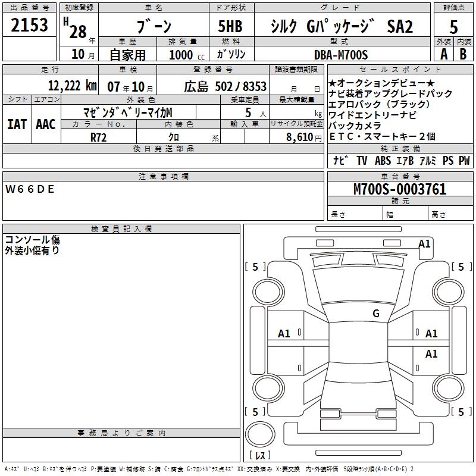Select interior color クロ

(174, 137)
